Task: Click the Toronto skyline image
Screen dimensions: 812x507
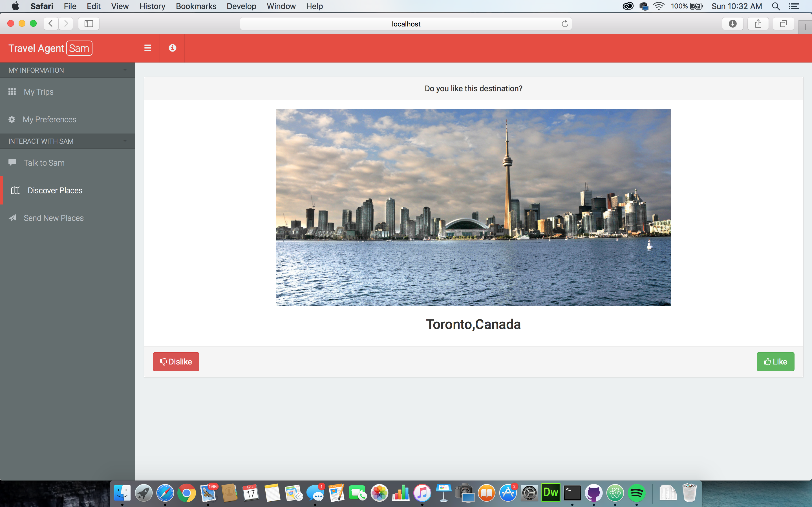Action: [x=473, y=207]
